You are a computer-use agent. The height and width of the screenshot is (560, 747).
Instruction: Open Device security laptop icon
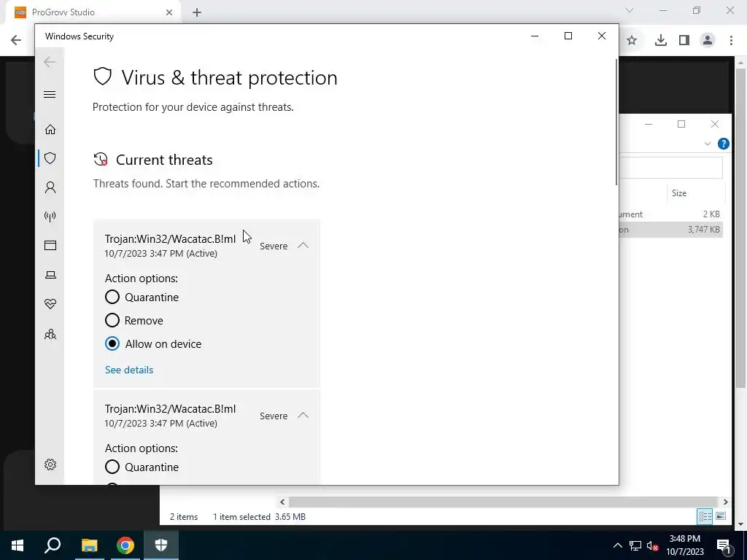point(50,275)
